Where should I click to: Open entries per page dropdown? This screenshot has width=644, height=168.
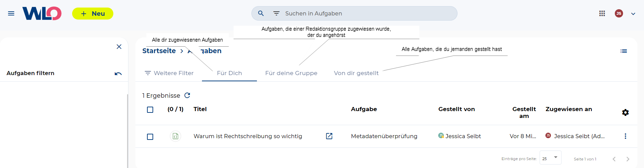(x=550, y=158)
